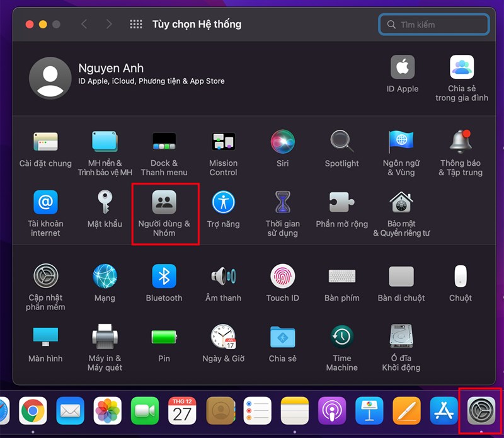The height and width of the screenshot is (438, 504).
Task: Go back with the left arrow button
Action: pos(84,25)
